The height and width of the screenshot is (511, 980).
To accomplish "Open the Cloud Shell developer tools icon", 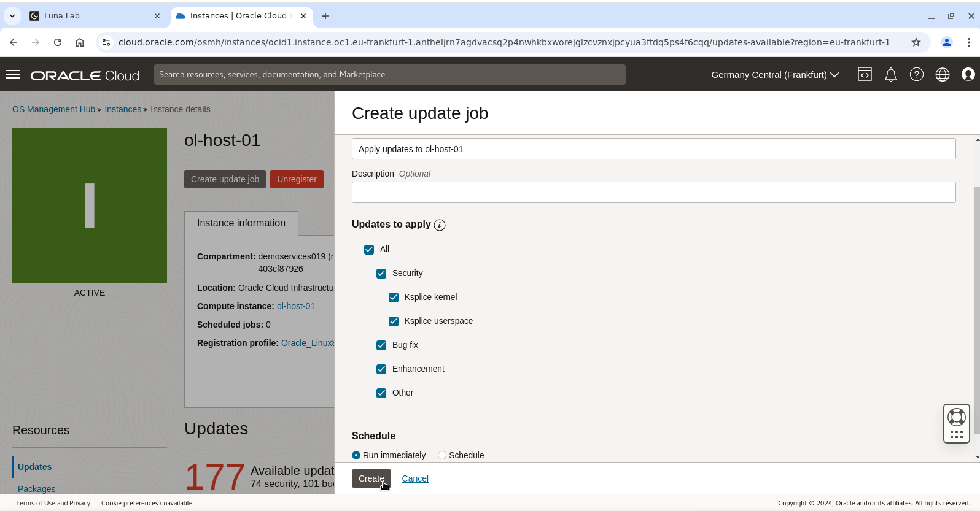I will [x=865, y=74].
